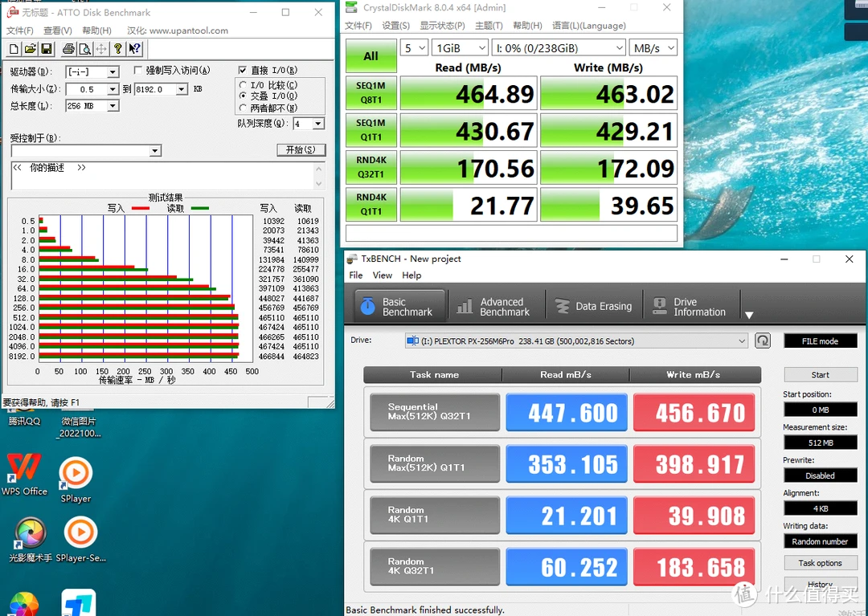Viewport: 868px width, 616px height.
Task: Click the New file icon in ATTO toolbar
Action: 14,50
